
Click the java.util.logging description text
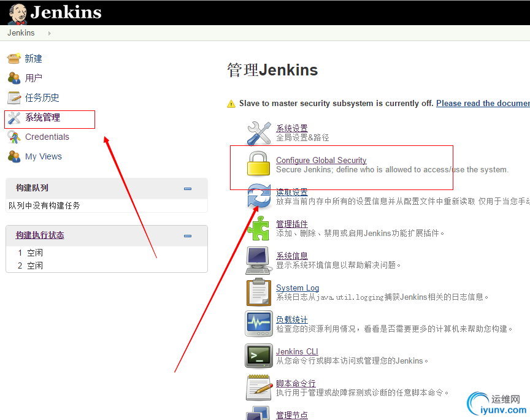[x=382, y=297]
